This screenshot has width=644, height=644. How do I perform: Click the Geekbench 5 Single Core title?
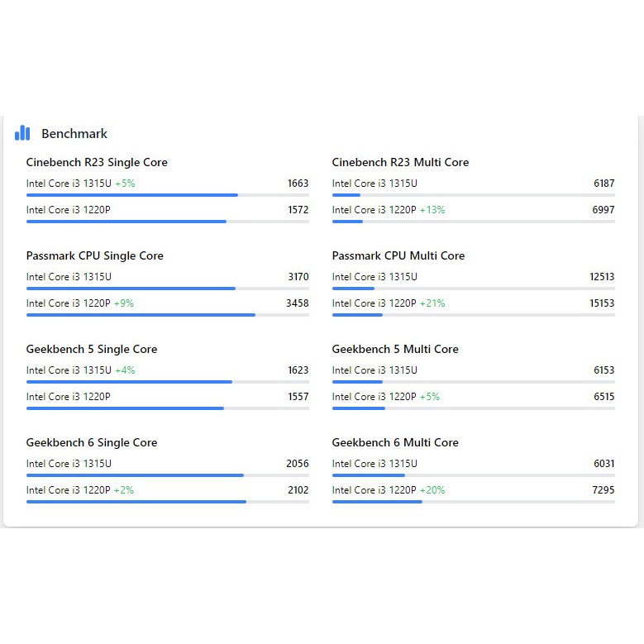(92, 349)
